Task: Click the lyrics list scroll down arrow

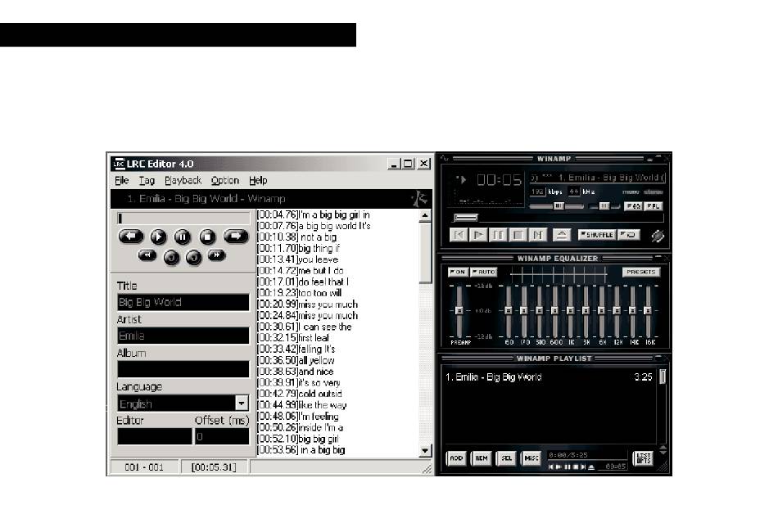Action: [425, 450]
